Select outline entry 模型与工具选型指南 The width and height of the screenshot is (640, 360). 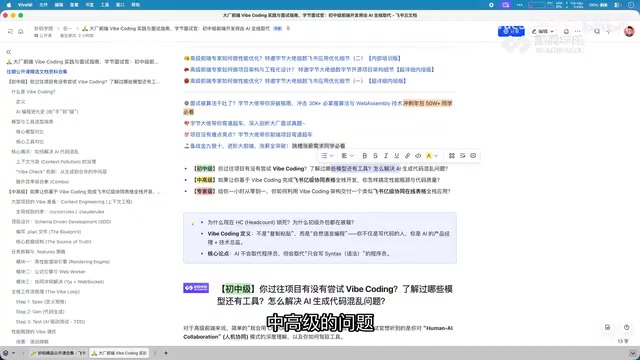coord(32,122)
